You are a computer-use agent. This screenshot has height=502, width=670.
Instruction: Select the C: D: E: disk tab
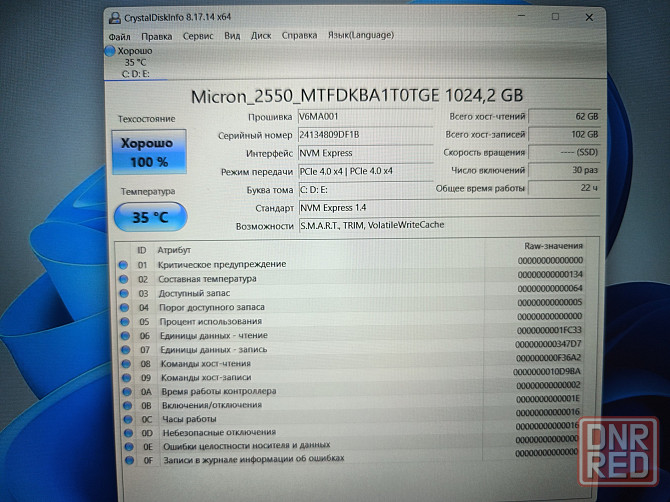135,62
